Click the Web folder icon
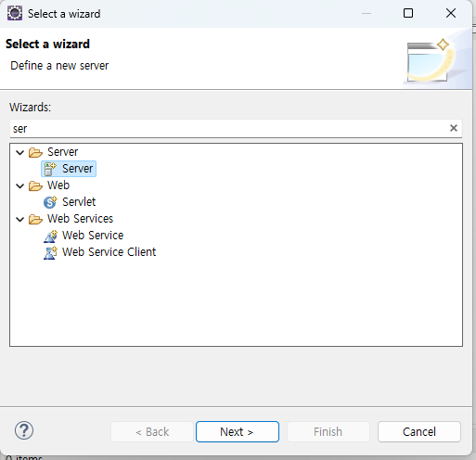476x460 pixels. pyautogui.click(x=35, y=185)
